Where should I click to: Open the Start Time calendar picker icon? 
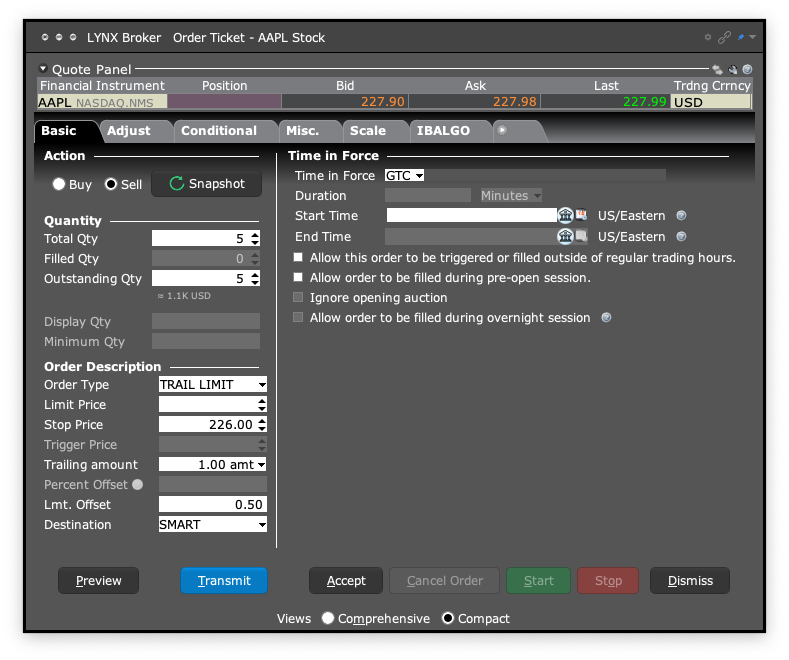coord(581,215)
